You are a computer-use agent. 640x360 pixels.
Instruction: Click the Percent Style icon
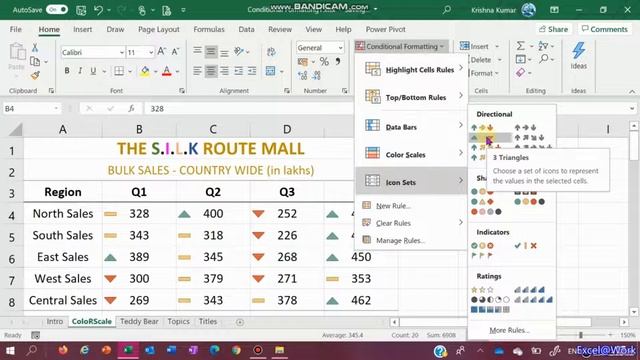click(x=324, y=62)
